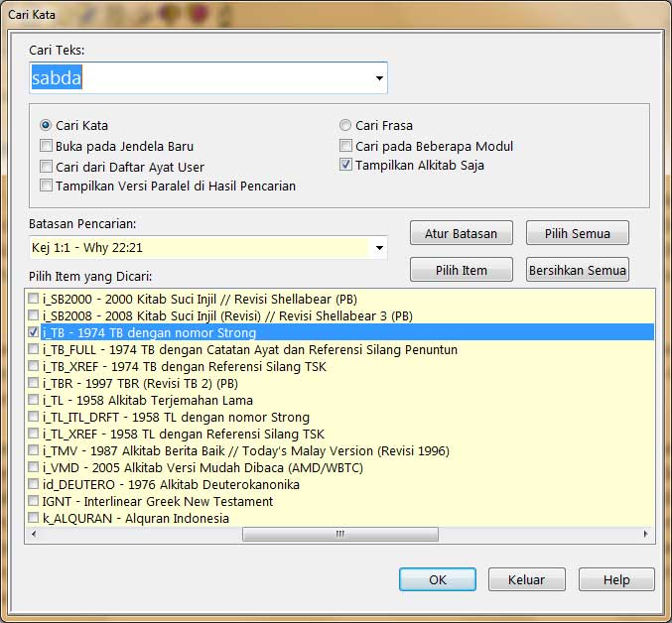Uncheck Tampilkan Alkitab Saja
Viewport: 672px width, 623px height.
pyautogui.click(x=345, y=165)
